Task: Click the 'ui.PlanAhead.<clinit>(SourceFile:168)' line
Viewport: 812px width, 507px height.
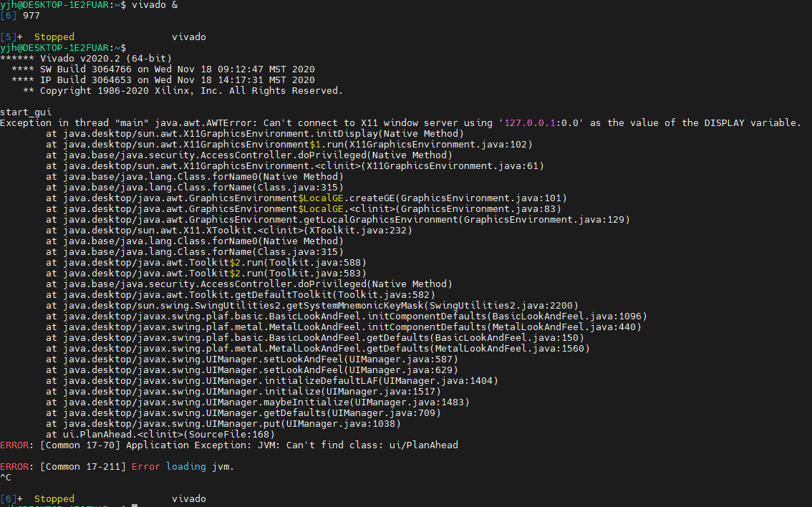Action: (160, 435)
